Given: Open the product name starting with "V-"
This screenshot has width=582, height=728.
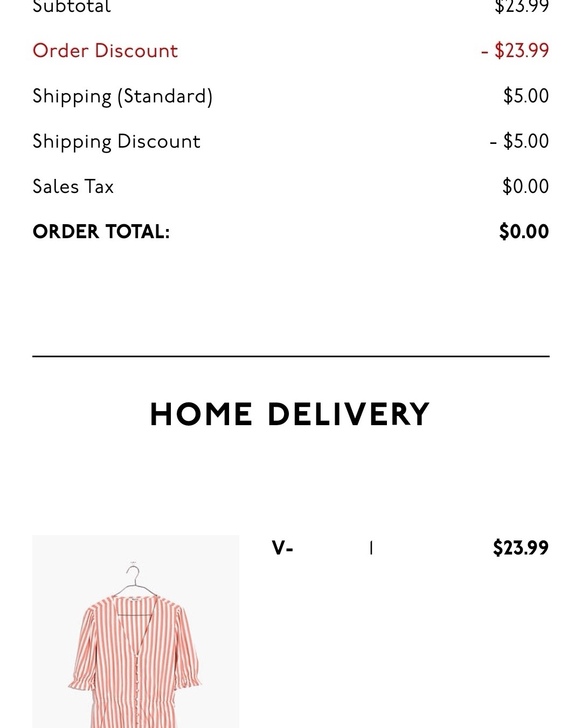Looking at the screenshot, I should pyautogui.click(x=282, y=548).
